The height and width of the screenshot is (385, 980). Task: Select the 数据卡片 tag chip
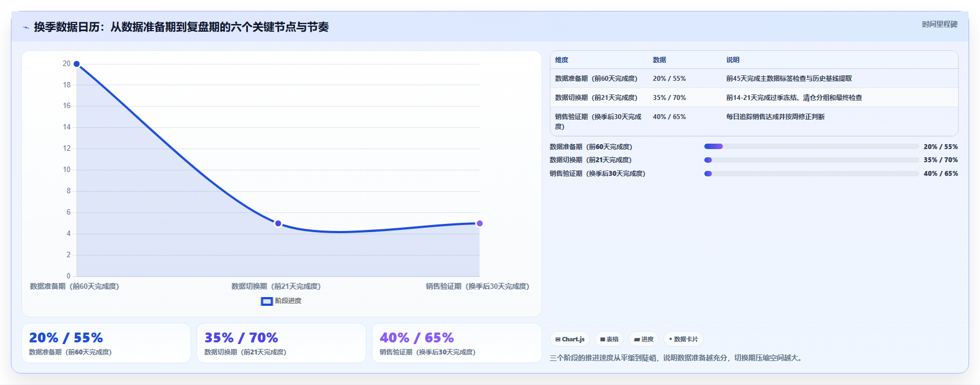(x=684, y=339)
